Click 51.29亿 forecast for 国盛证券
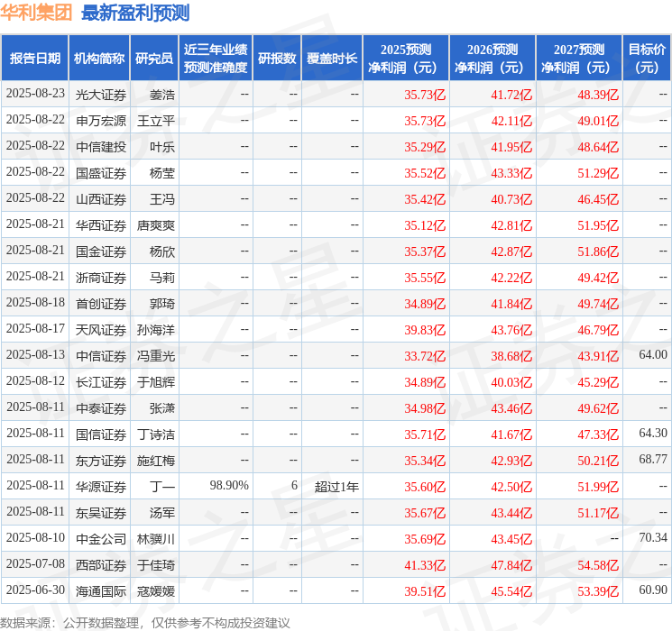Image resolution: width=672 pixels, height=631 pixels. pyautogui.click(x=598, y=173)
